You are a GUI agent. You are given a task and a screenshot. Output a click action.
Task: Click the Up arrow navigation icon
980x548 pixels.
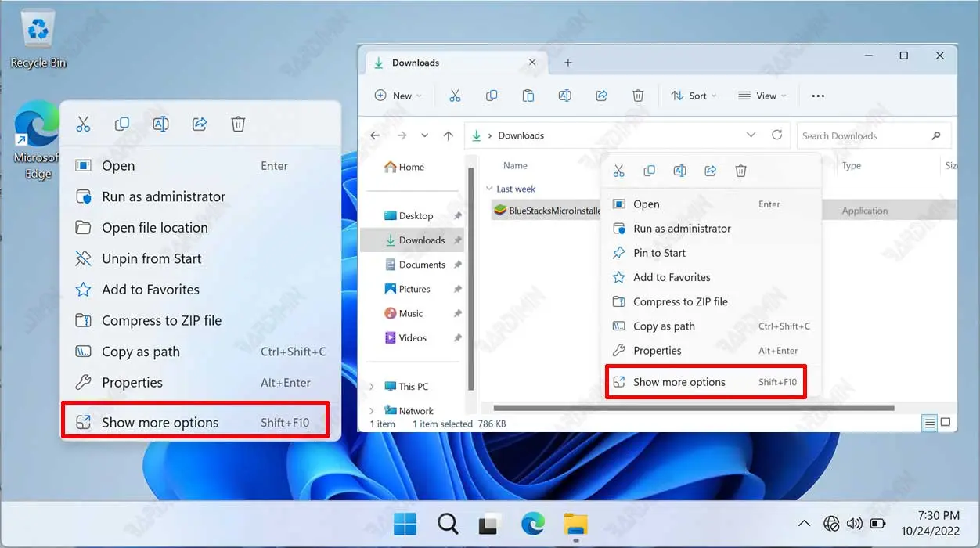(x=448, y=135)
